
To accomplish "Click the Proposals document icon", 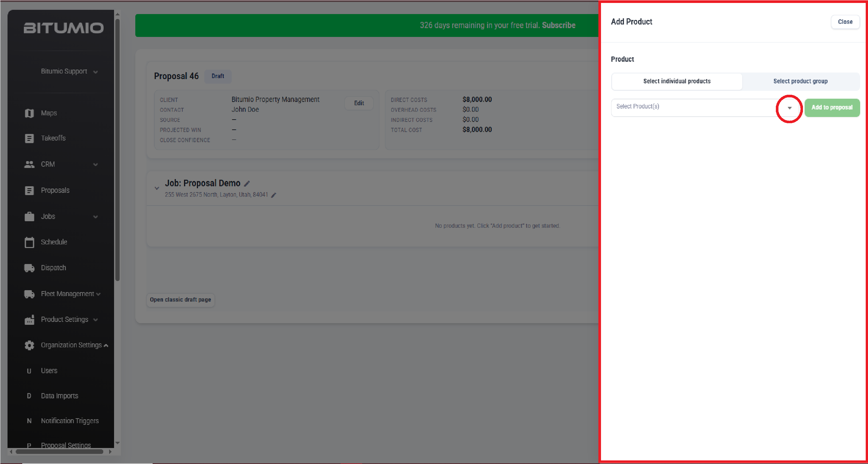I will pos(29,191).
